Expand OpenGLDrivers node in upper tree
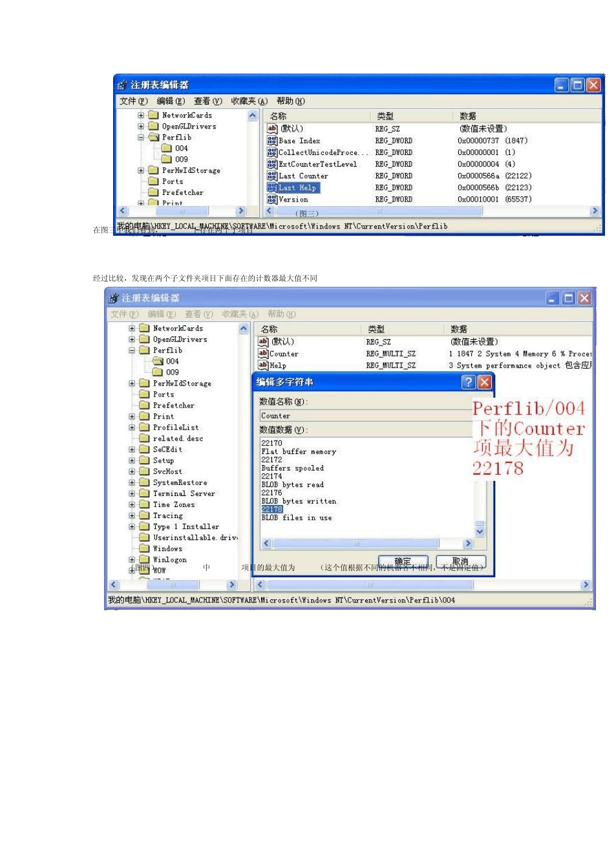 pyautogui.click(x=140, y=127)
